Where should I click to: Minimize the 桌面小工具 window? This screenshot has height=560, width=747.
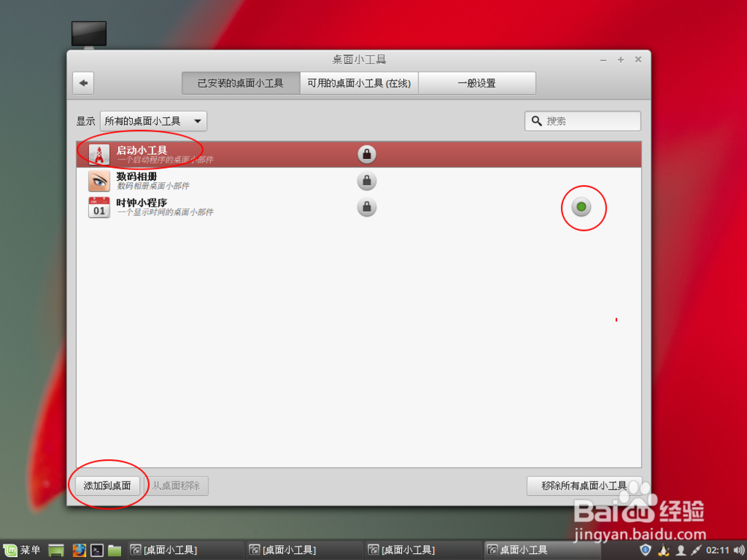click(x=603, y=60)
